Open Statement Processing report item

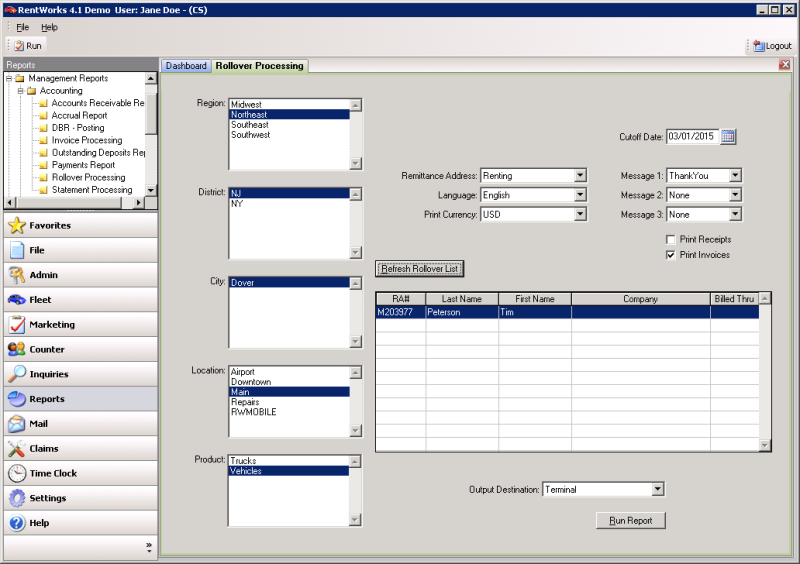tap(92, 189)
